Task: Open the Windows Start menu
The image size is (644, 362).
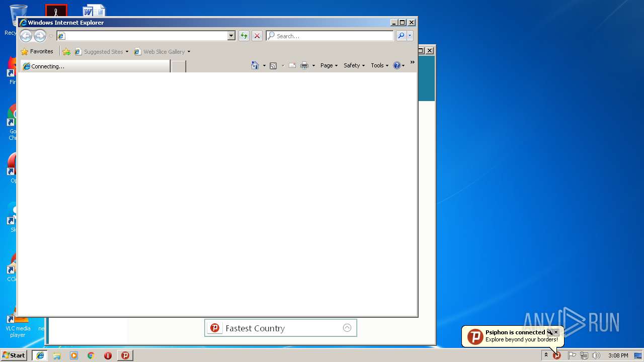Action: [14, 355]
